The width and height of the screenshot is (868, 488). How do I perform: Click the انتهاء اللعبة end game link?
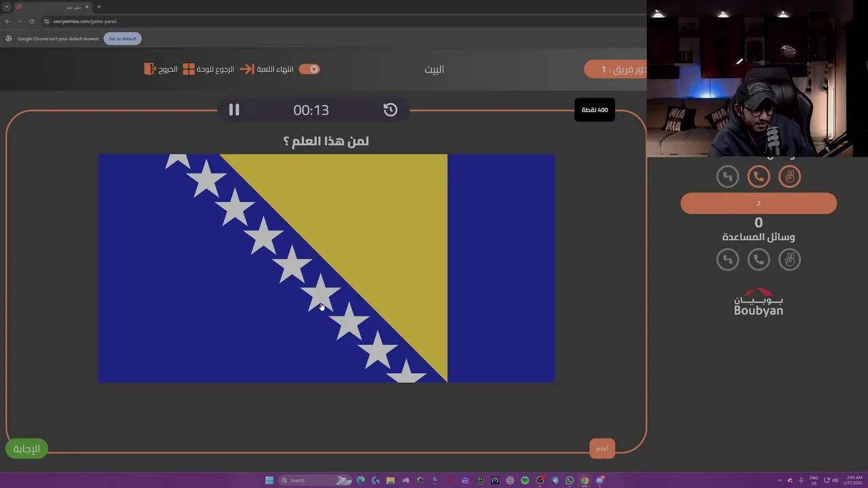[267, 69]
